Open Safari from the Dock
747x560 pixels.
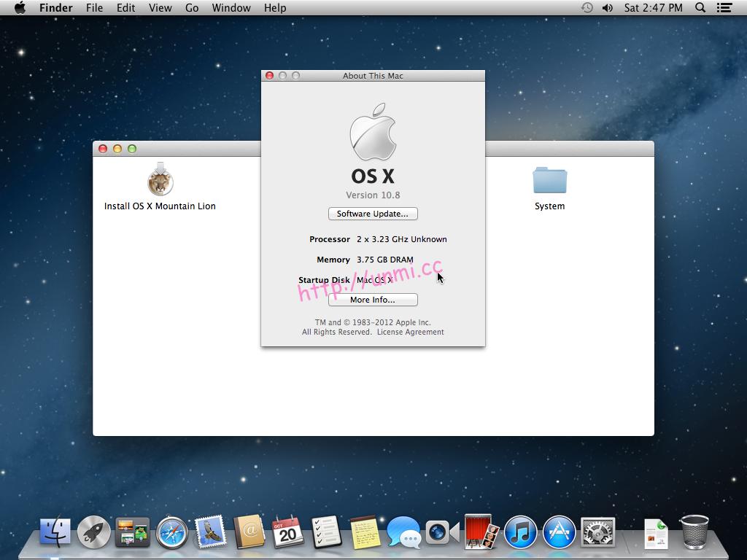(x=171, y=532)
